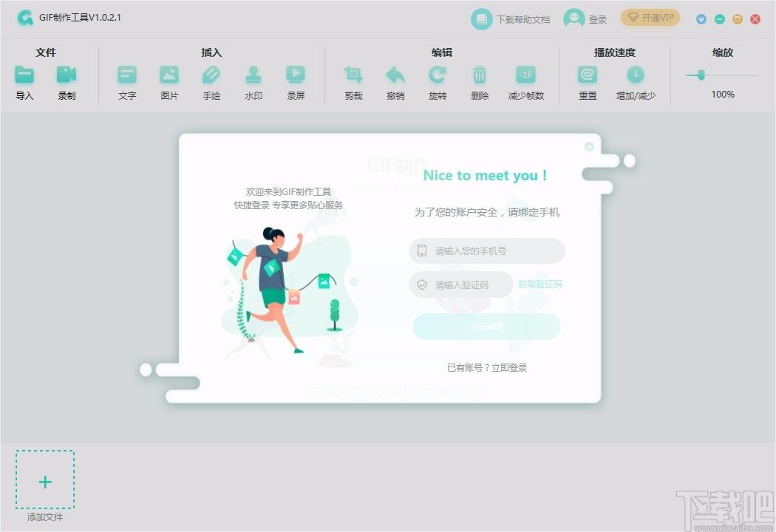
Task: Click the 添加文件 plus box
Action: (45, 480)
